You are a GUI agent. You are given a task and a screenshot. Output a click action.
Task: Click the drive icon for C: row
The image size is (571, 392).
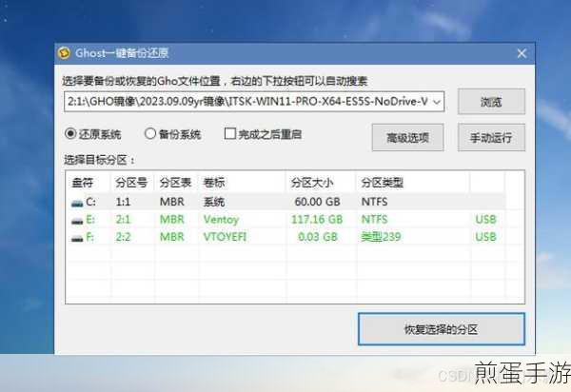[77, 203]
